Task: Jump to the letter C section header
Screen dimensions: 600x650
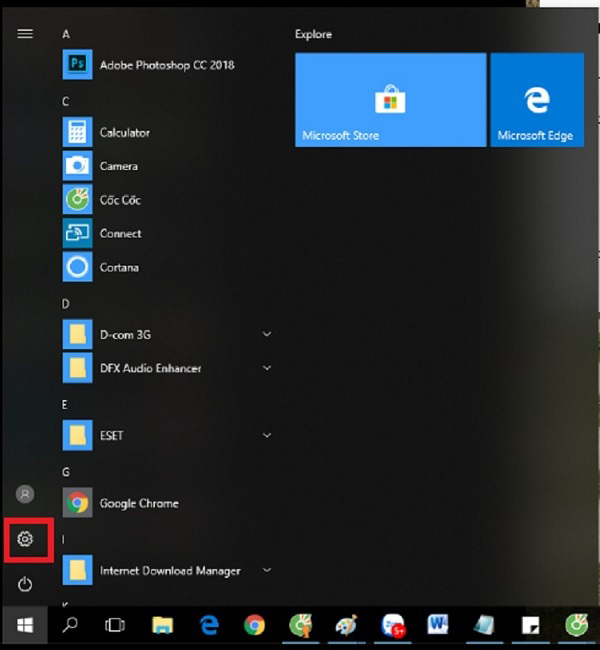Action: coord(66,102)
